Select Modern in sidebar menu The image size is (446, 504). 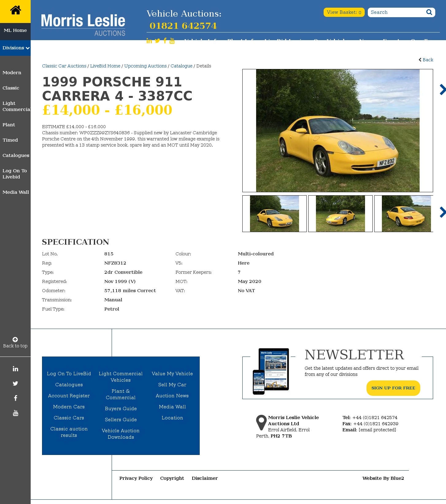(12, 73)
